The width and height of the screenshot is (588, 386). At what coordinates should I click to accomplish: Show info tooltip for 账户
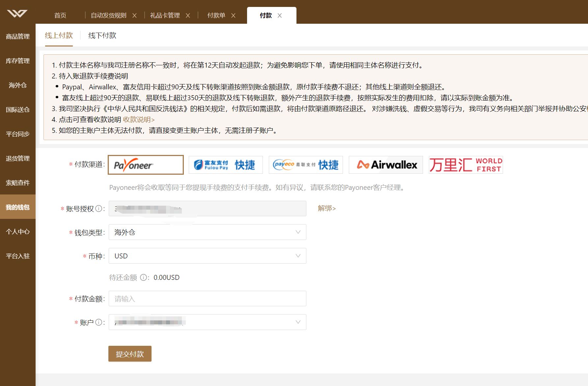coord(98,322)
